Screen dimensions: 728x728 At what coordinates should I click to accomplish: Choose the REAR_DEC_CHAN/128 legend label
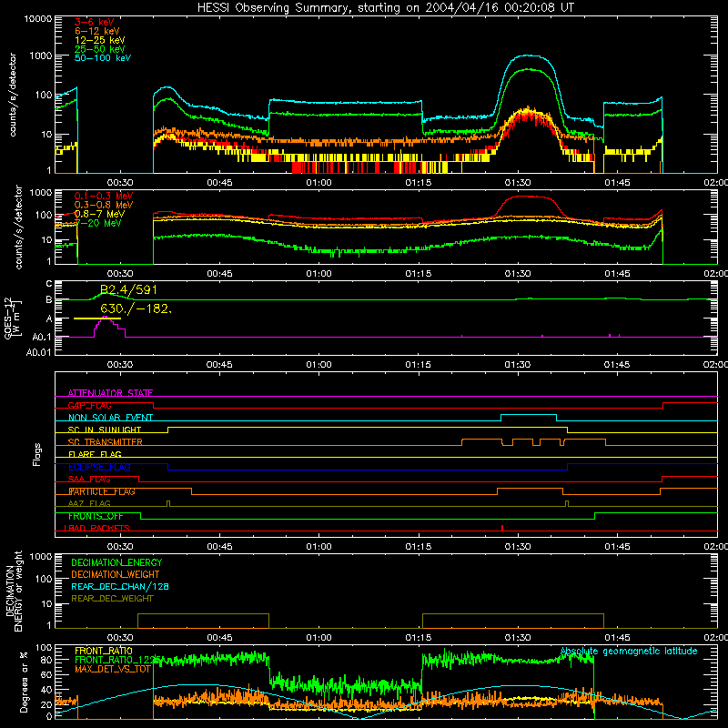(120, 586)
